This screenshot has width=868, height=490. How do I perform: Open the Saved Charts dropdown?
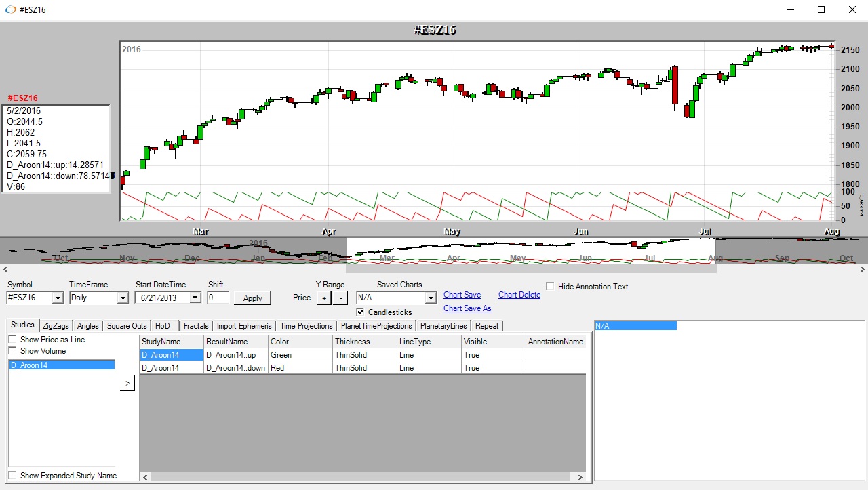[430, 298]
